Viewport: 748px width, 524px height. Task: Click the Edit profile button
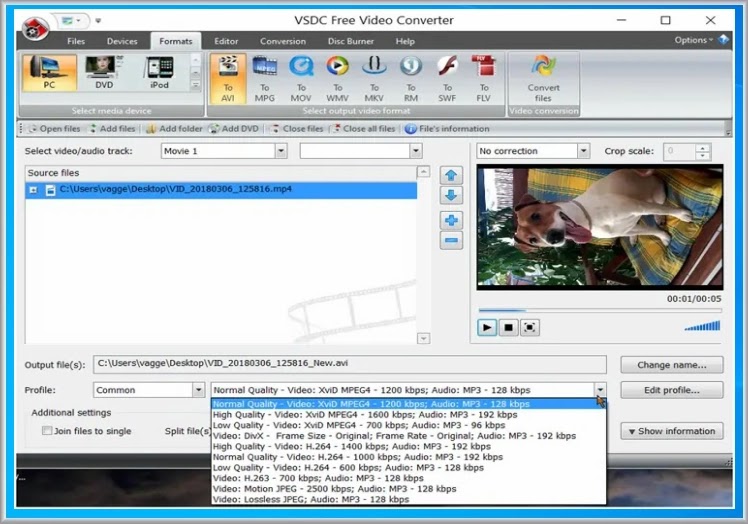672,390
